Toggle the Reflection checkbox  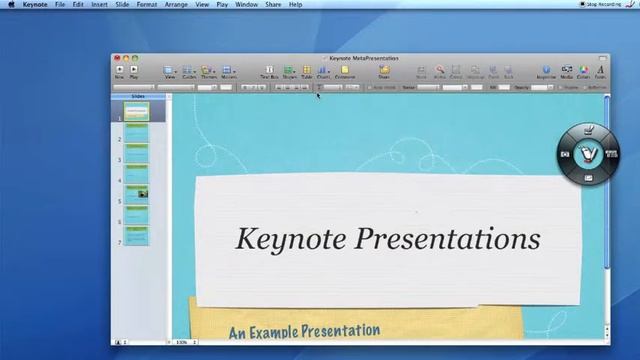click(585, 87)
